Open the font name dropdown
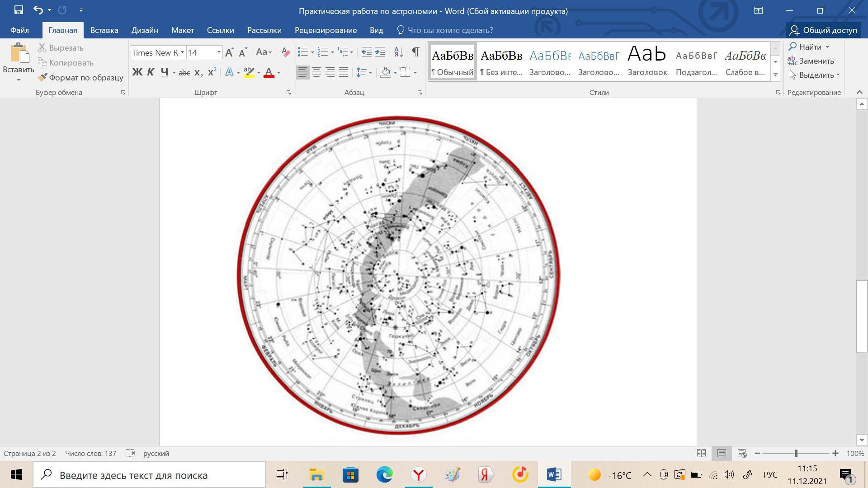Image resolution: width=868 pixels, height=488 pixels. click(x=182, y=52)
